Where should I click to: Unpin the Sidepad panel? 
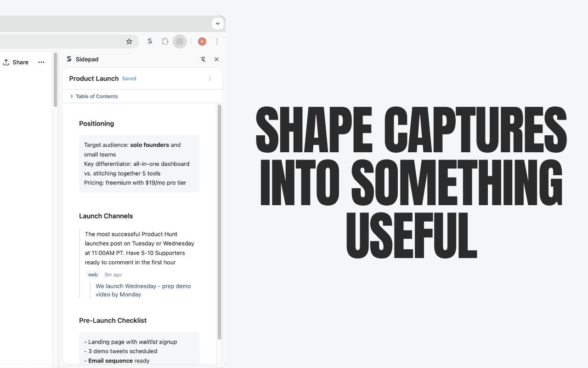coord(204,59)
